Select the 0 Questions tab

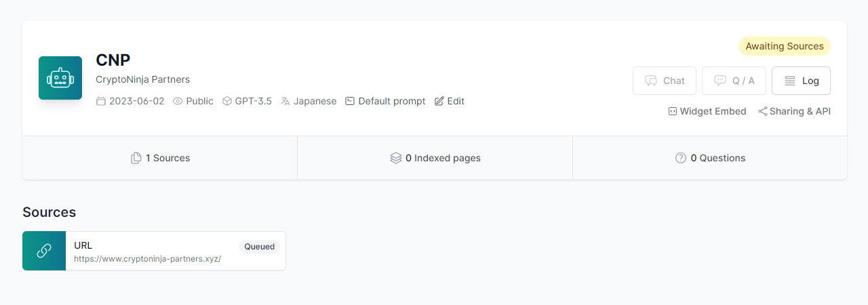click(710, 158)
